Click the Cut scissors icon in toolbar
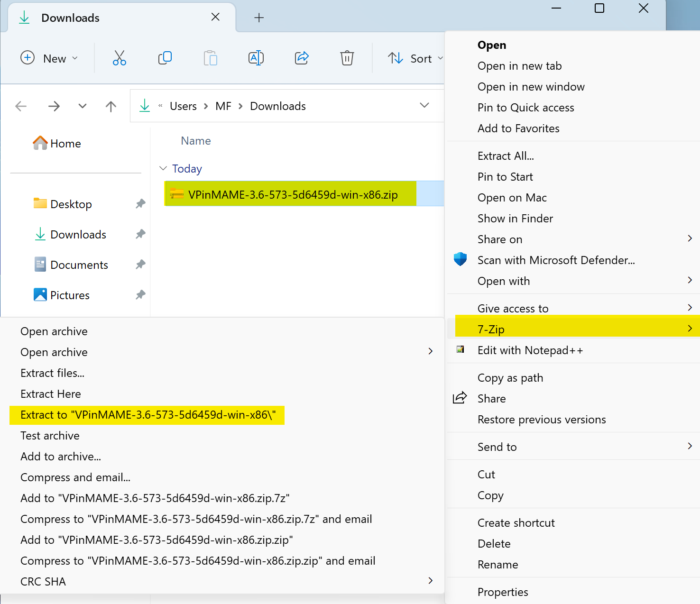Viewport: 700px width, 604px height. [120, 58]
